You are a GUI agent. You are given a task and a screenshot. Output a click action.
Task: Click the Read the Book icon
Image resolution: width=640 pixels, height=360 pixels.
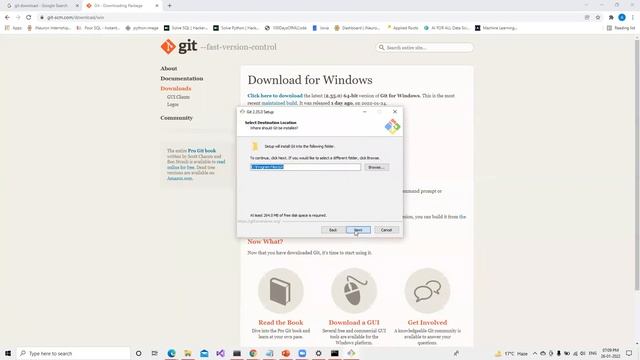[x=281, y=291]
